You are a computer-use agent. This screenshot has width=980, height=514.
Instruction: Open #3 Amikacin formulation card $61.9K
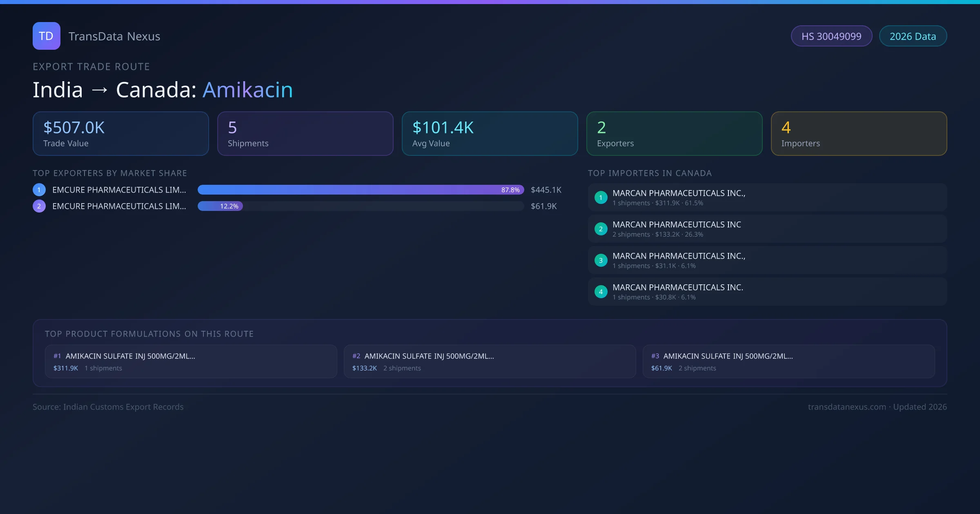788,361
